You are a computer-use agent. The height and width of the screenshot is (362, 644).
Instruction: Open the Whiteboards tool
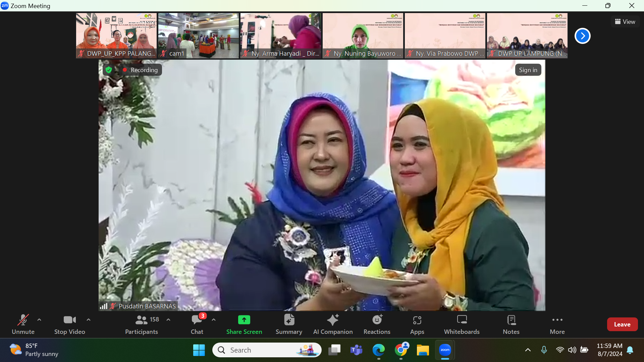click(x=462, y=324)
